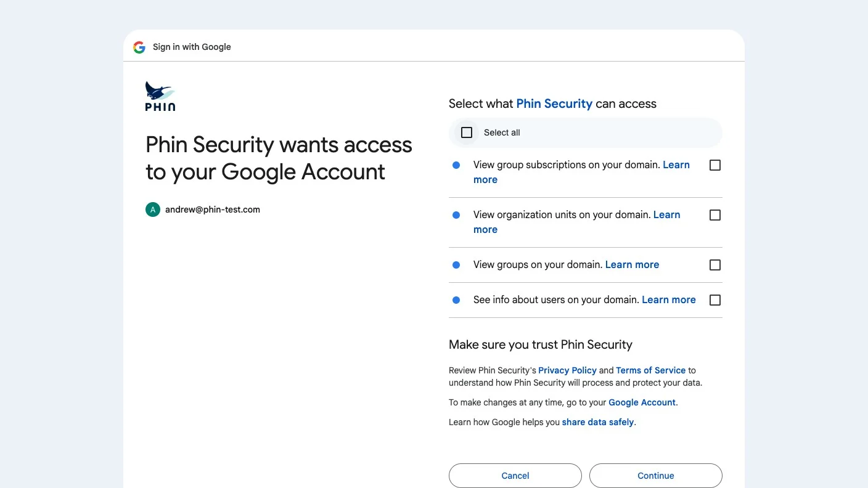Click the Cancel button
This screenshot has height=488, width=868.
point(515,476)
